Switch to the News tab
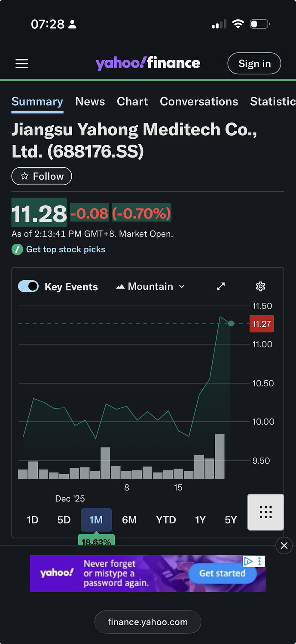 point(90,101)
